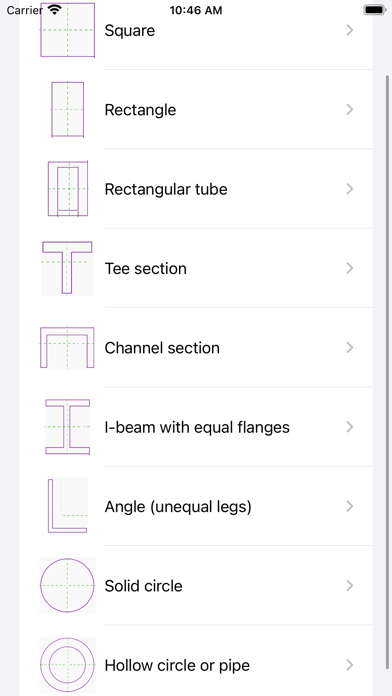The image size is (392, 696).
Task: Tap the Wi-Fi status bar icon
Action: [55, 10]
